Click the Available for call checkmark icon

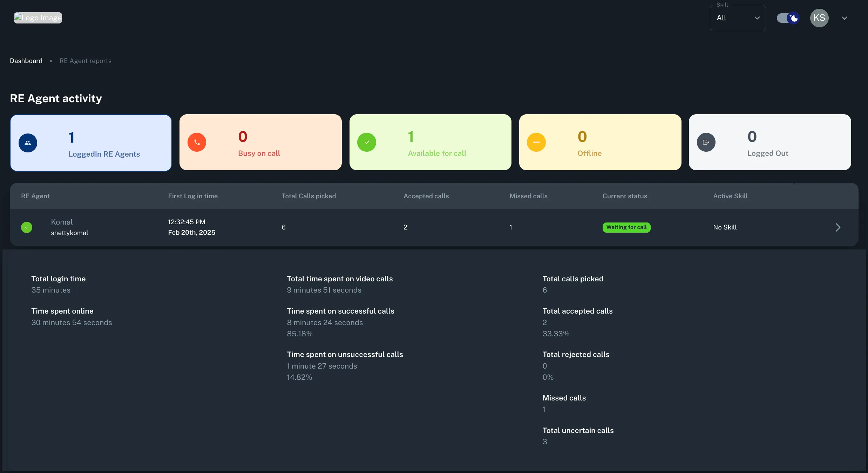(367, 142)
